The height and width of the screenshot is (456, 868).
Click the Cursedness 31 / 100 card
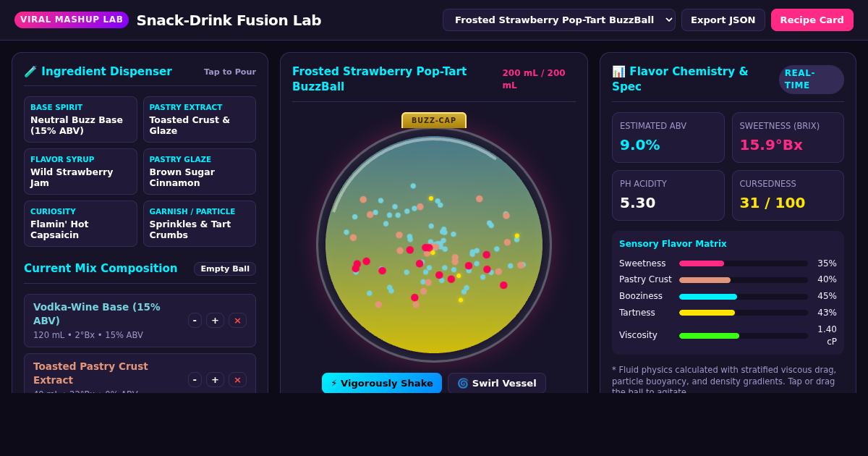788,195
